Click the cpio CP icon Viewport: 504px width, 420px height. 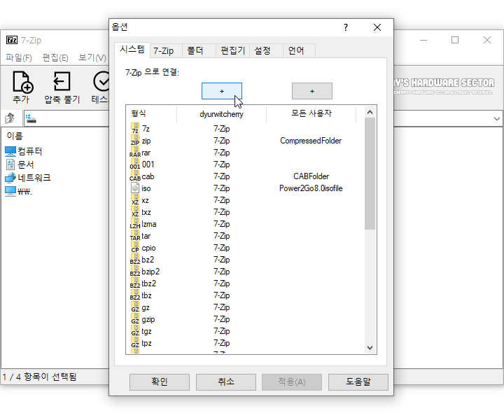(x=135, y=247)
